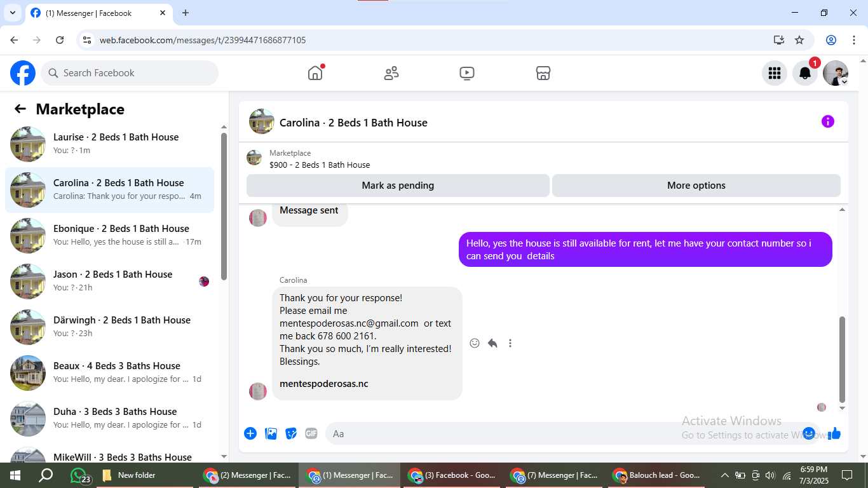Open more actions plus icon in composer
868x488 pixels.
[x=250, y=433]
